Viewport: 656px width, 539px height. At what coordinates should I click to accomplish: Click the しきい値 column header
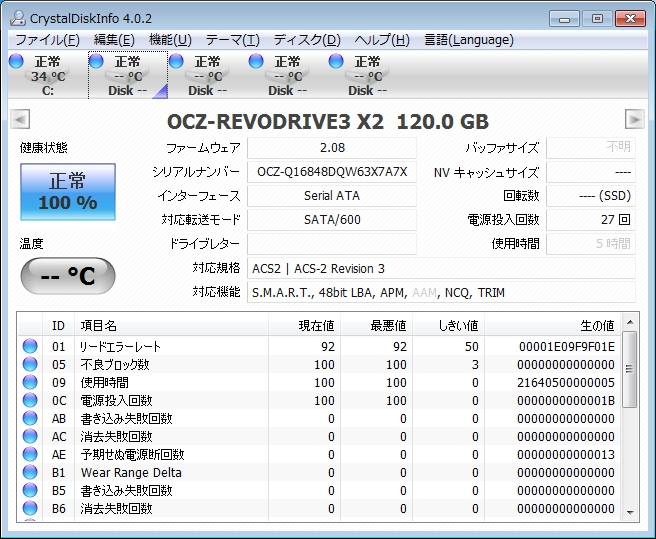coord(448,325)
